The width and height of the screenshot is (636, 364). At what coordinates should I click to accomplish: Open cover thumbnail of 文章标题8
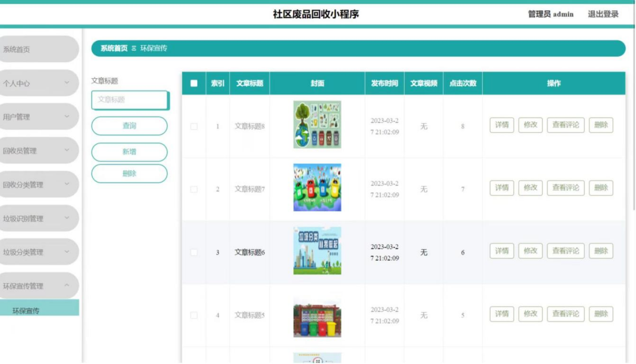click(317, 124)
